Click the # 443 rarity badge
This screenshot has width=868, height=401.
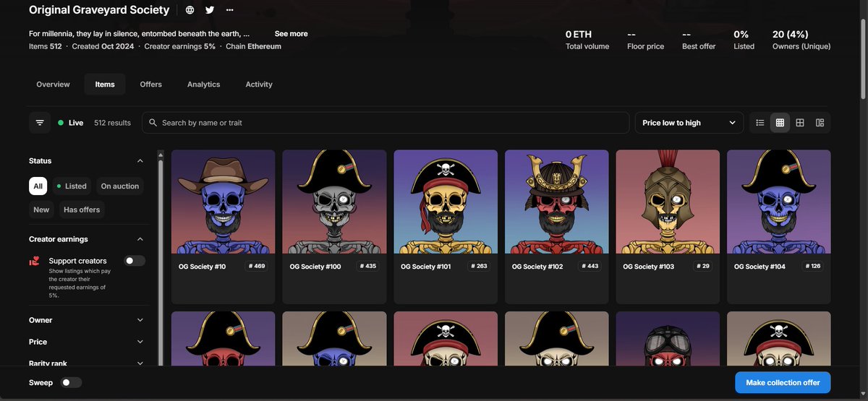pyautogui.click(x=590, y=267)
